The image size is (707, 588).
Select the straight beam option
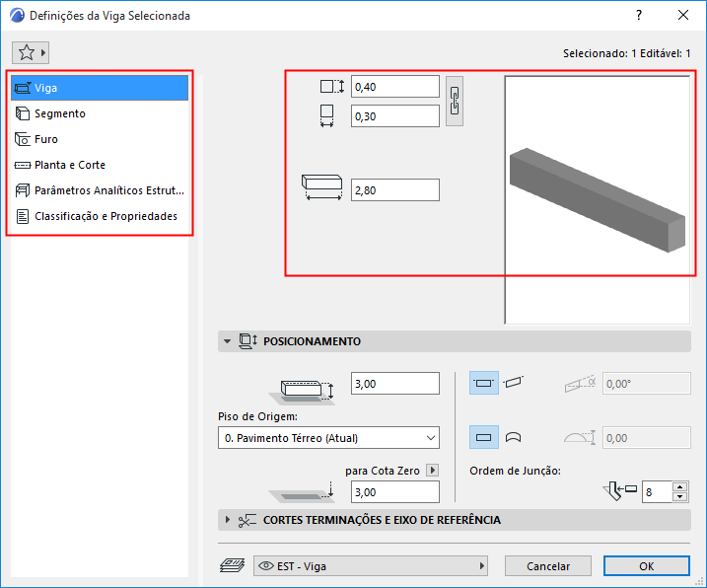pos(484,437)
